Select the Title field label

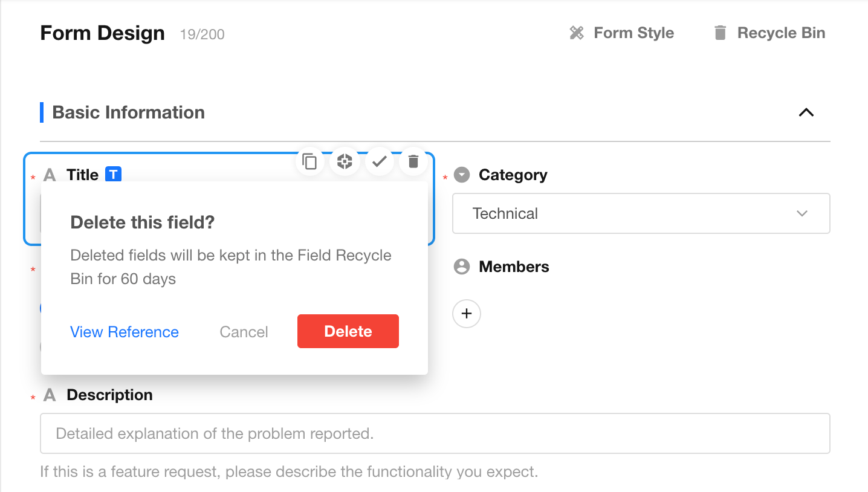tap(82, 175)
